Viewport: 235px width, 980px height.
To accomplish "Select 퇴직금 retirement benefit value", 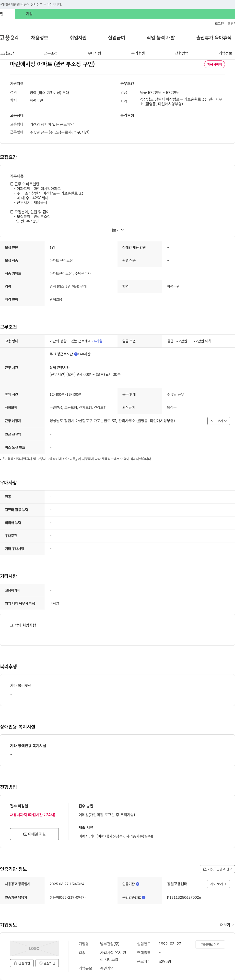I will (x=172, y=407).
